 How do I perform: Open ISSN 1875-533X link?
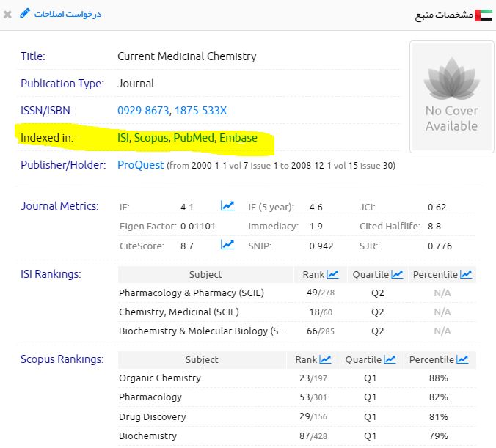[200, 111]
